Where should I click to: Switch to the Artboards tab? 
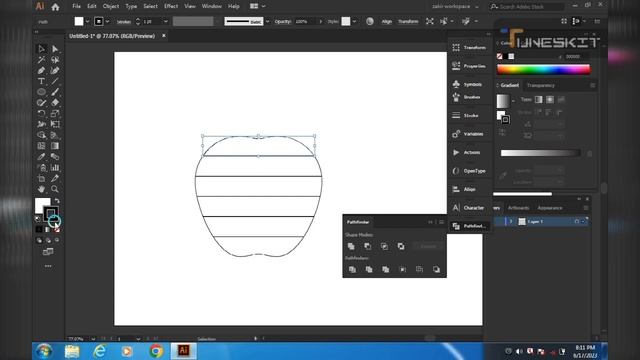(x=518, y=208)
